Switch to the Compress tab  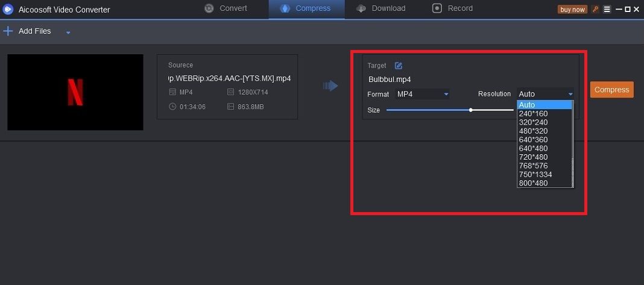click(x=307, y=8)
